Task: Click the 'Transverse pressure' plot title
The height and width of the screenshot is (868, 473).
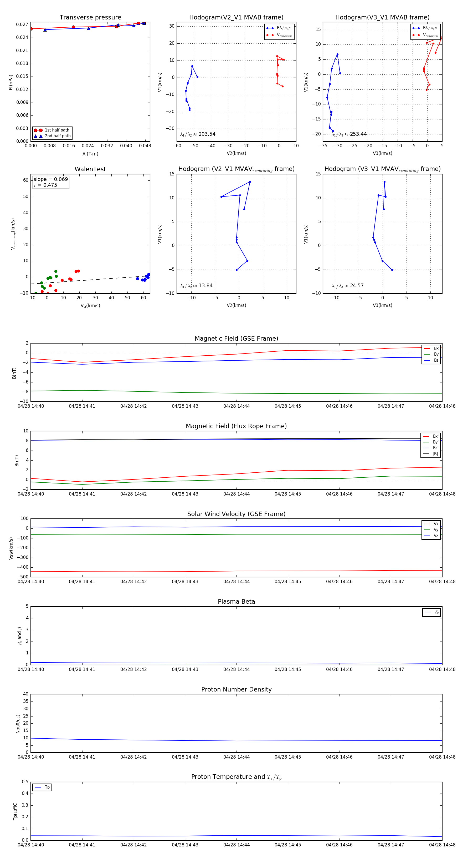Action: pos(90,18)
